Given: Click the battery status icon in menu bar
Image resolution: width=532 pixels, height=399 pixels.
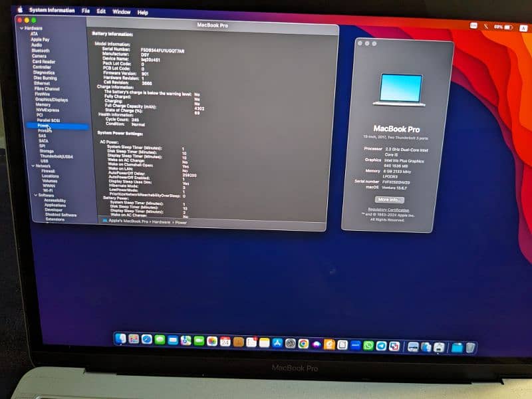Looking at the screenshot, I should (508, 27).
